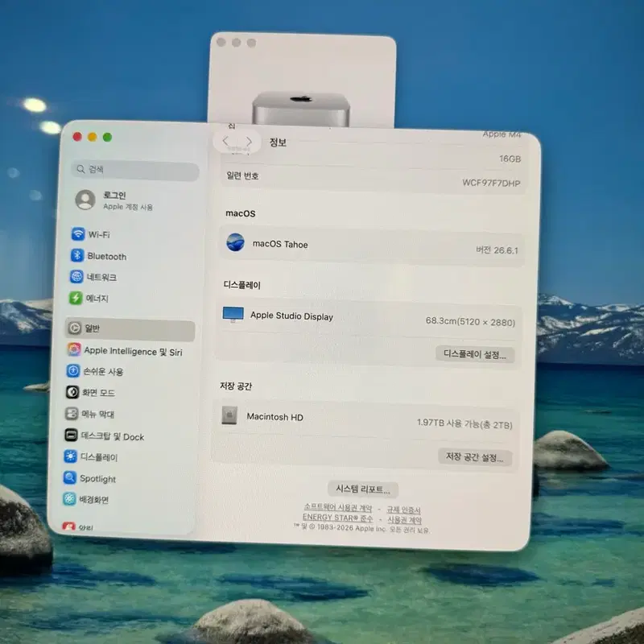The height and width of the screenshot is (644, 644).
Task: Select the 에너지 green bolt icon
Action: (76, 298)
